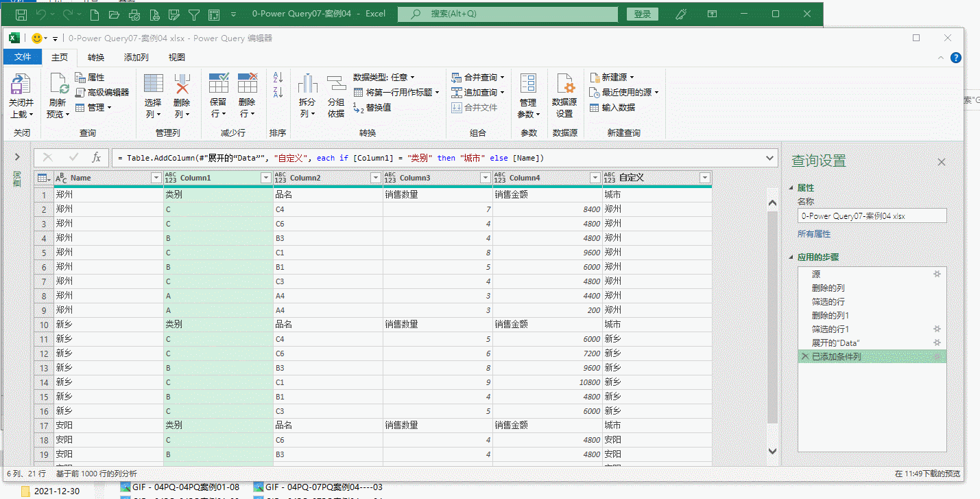Open the File (文件) tab
This screenshot has width=980, height=499.
tap(23, 58)
